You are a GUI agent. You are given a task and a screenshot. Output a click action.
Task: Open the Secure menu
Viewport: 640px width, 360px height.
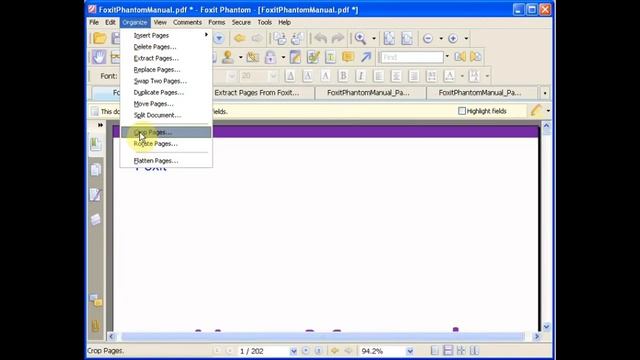point(241,22)
